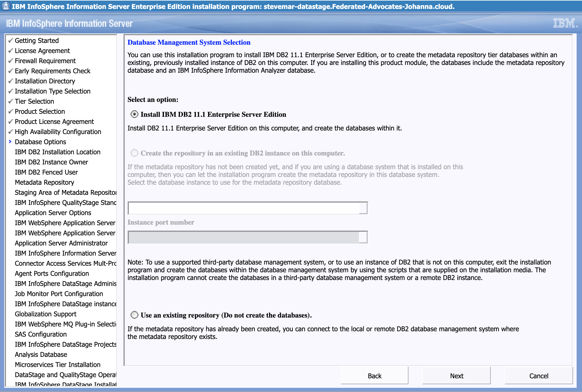The image size is (582, 392).
Task: Select Microservices Tier Installation step
Action: click(x=58, y=365)
